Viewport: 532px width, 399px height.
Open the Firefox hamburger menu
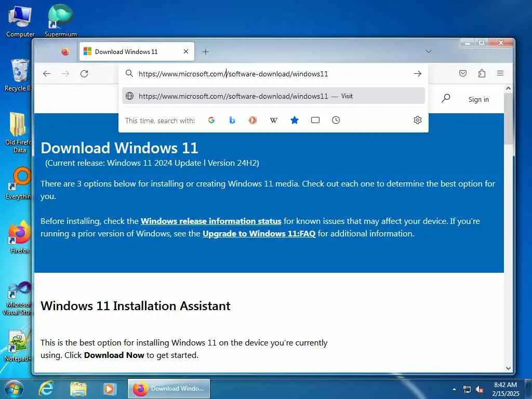(500, 73)
